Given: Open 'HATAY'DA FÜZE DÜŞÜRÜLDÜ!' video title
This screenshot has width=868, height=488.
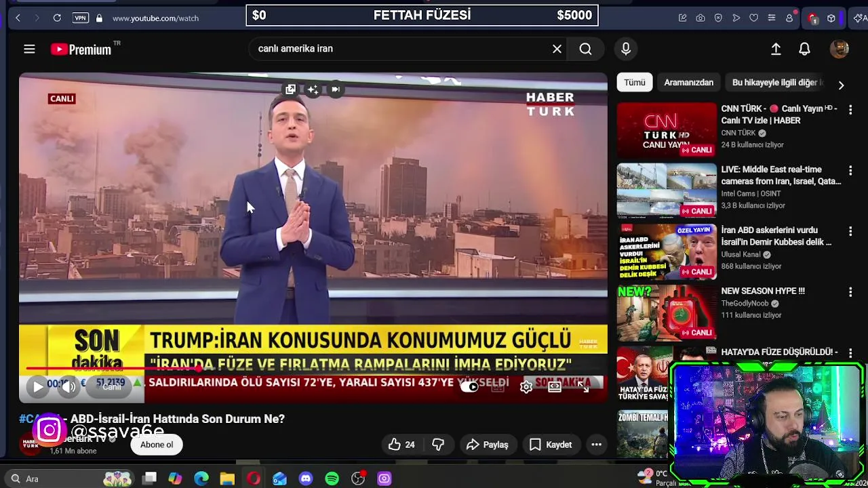Looking at the screenshot, I should pos(779,352).
